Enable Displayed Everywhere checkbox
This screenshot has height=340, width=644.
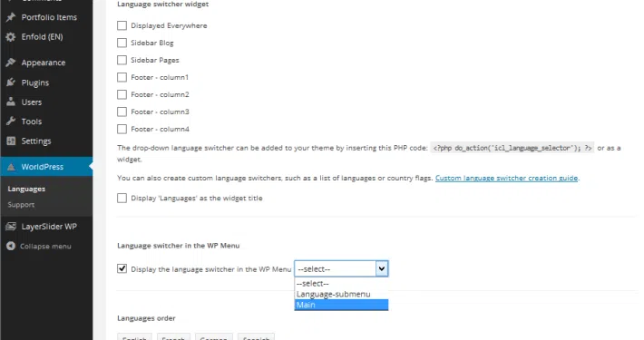click(122, 25)
